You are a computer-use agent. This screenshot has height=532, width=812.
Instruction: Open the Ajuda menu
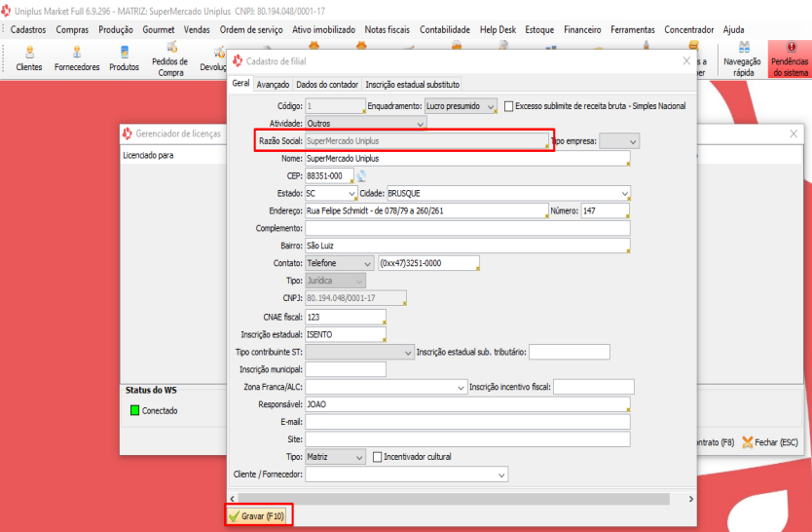[733, 29]
